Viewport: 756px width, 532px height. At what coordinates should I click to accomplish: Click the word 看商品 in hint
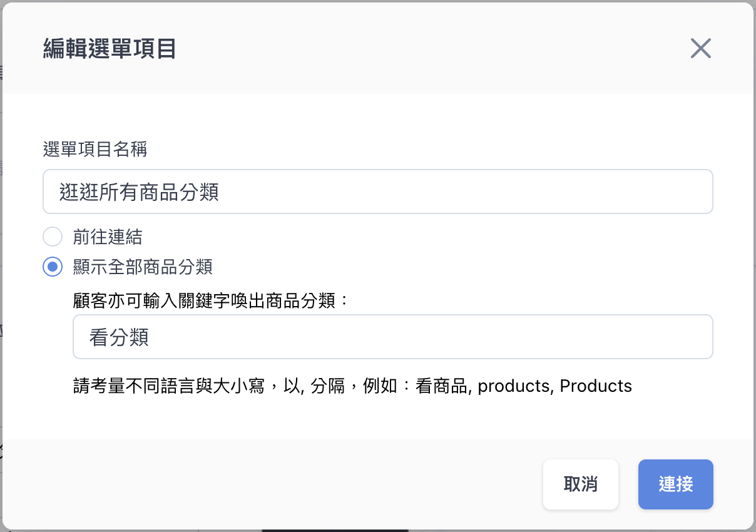coord(441,386)
